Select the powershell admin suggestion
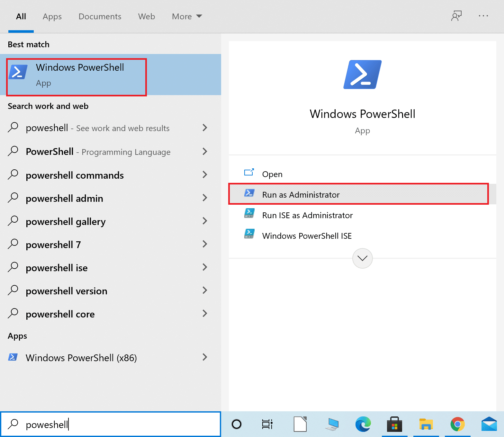 pyautogui.click(x=111, y=198)
